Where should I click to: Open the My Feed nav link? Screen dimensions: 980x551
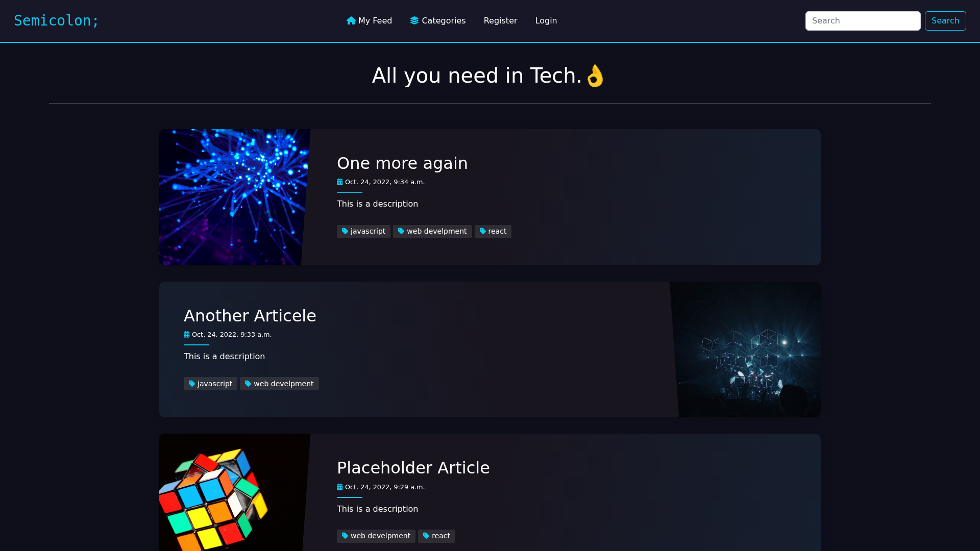click(369, 20)
